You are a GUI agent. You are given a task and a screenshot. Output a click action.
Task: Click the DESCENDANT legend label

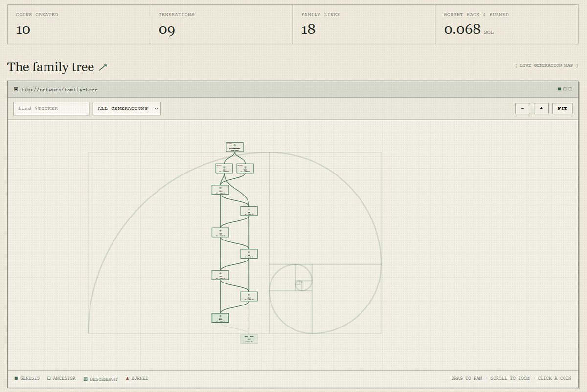pyautogui.click(x=104, y=379)
